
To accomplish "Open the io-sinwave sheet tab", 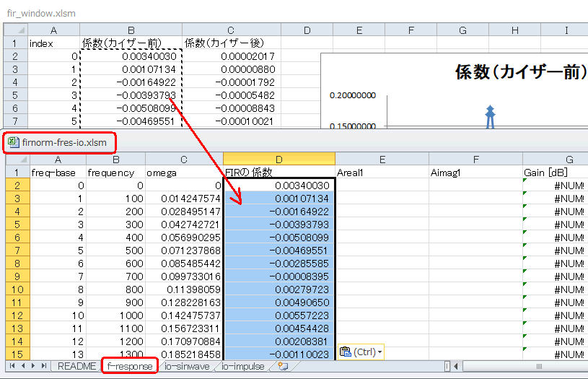I will click(187, 366).
